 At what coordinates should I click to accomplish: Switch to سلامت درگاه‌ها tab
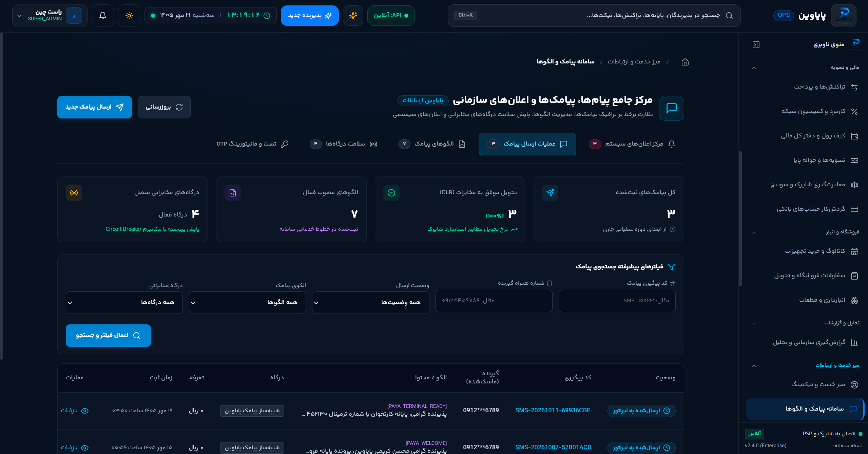pos(344,144)
